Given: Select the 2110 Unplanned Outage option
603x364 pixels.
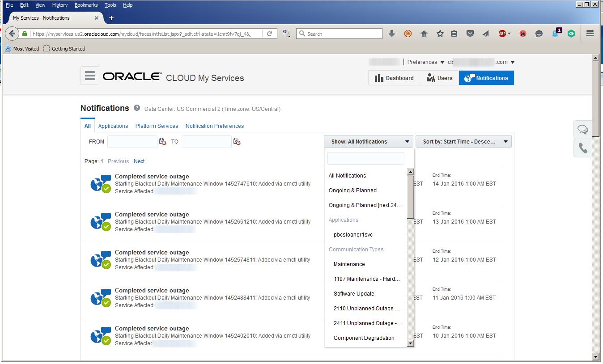Looking at the screenshot, I should tap(367, 309).
